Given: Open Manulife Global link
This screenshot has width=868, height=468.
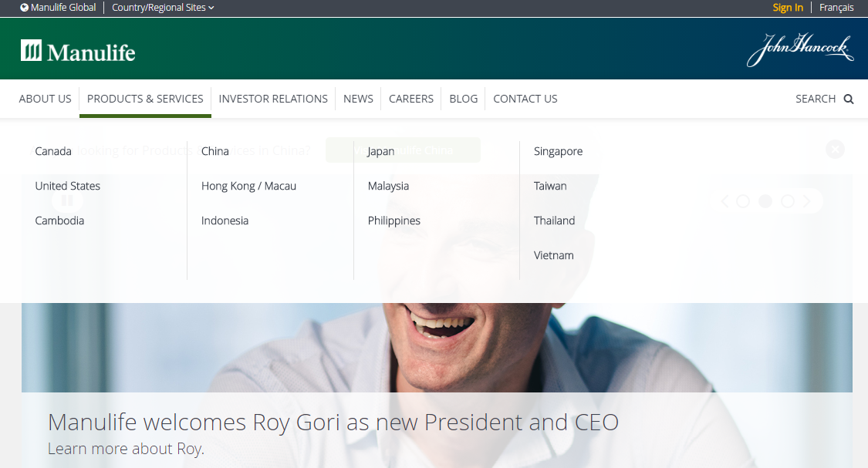Looking at the screenshot, I should coord(63,8).
